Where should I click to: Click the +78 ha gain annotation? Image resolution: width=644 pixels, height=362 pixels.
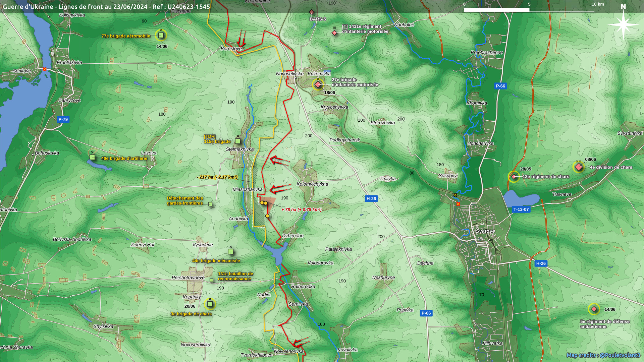point(301,209)
